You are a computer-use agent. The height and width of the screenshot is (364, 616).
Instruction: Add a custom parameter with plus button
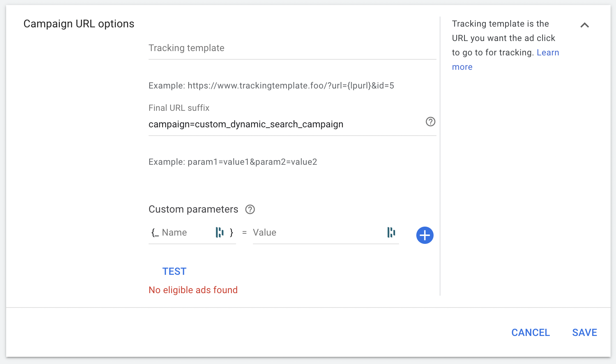click(x=425, y=235)
